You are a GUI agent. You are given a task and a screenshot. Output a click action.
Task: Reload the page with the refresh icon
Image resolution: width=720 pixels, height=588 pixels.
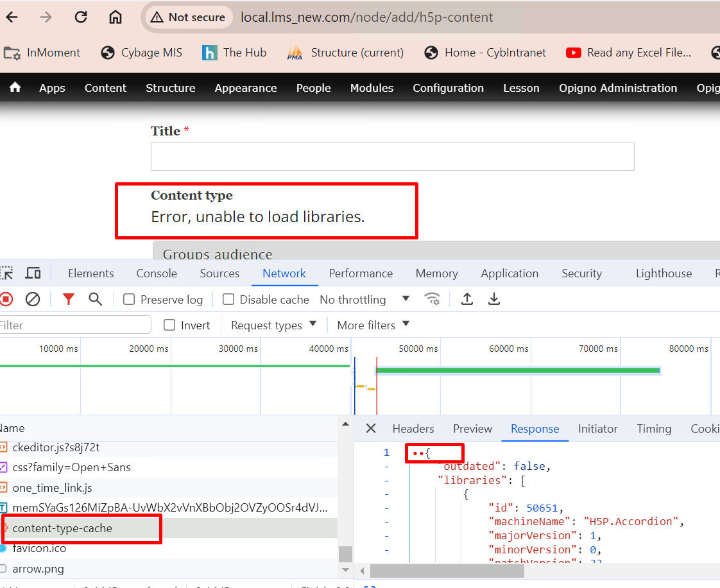[81, 17]
